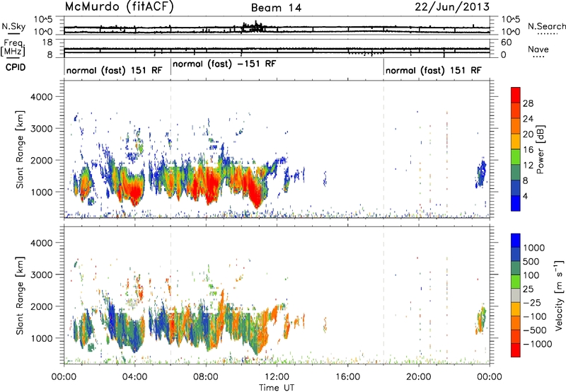Click the 16:00 time tick label
Image resolution: width=566 pixels, height=392 pixels.
click(x=347, y=377)
